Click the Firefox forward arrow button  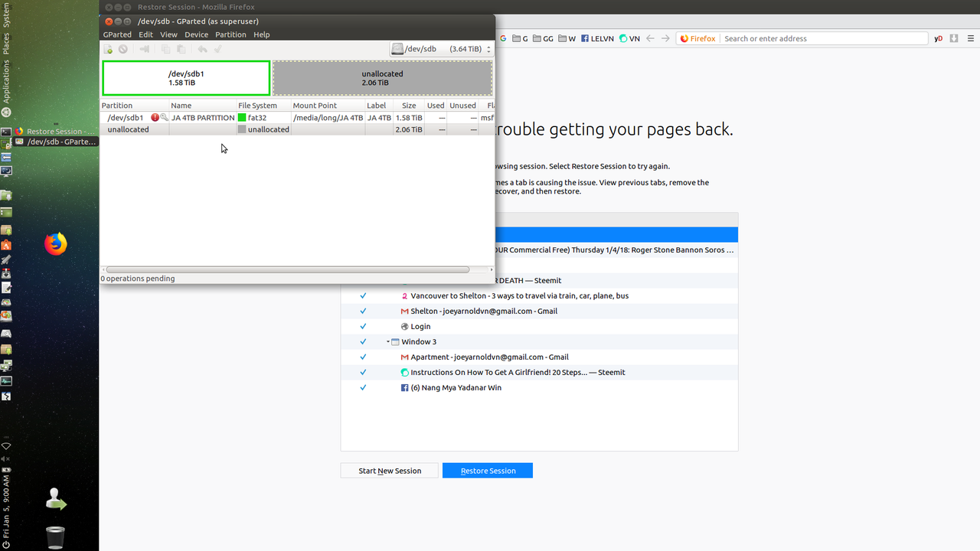click(665, 38)
